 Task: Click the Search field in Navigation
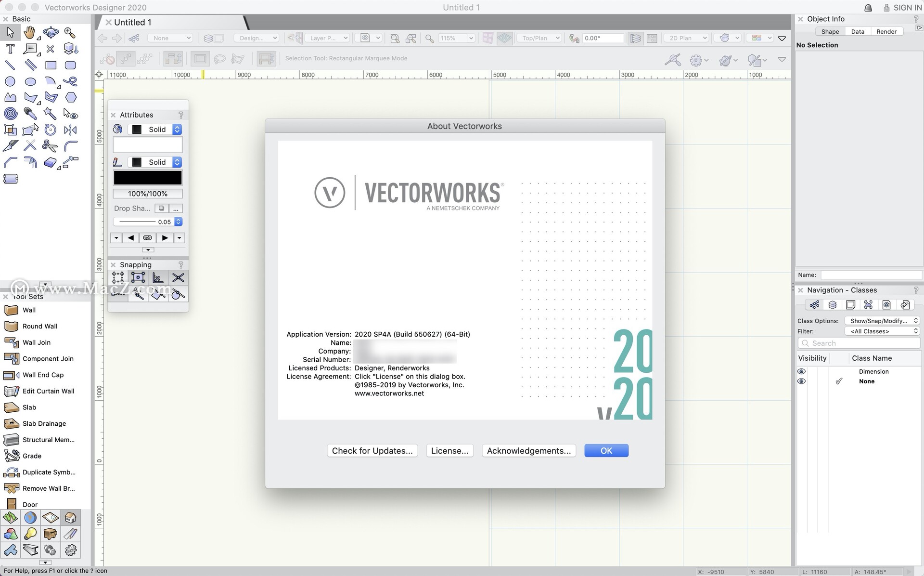859,343
